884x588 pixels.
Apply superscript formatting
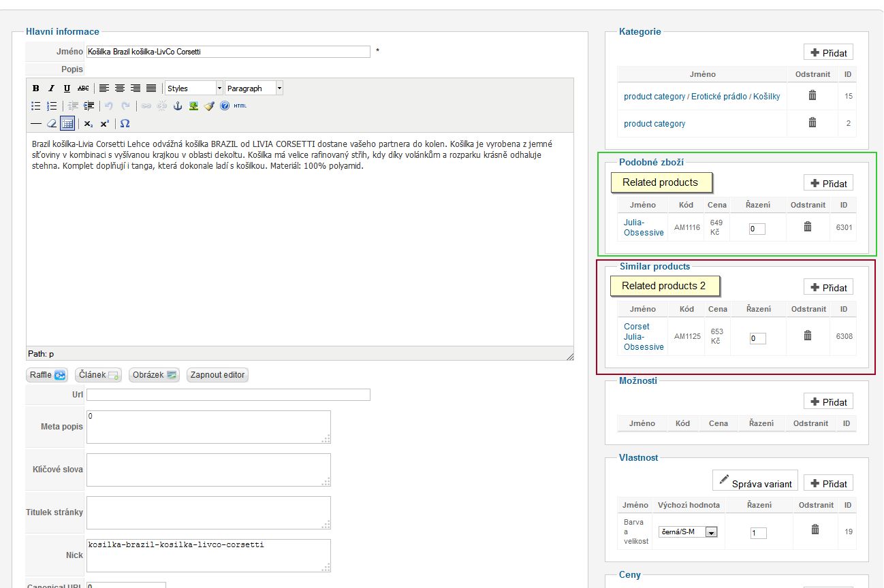104,124
